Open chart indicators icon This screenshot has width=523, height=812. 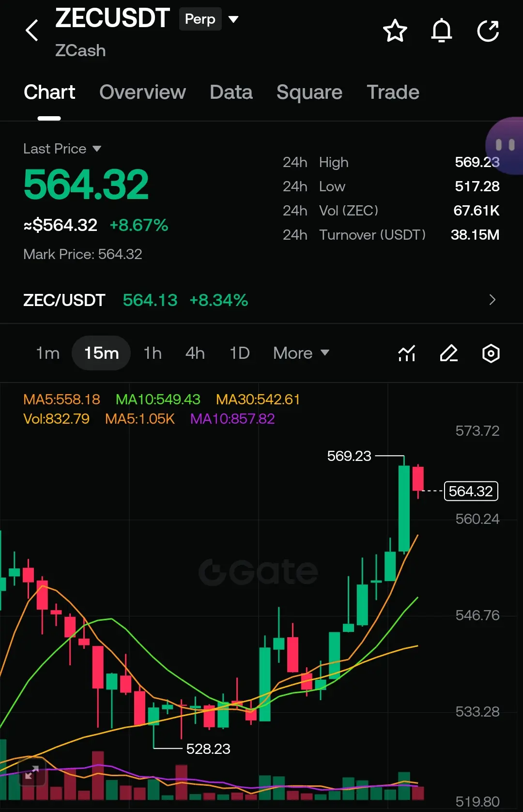tap(407, 353)
